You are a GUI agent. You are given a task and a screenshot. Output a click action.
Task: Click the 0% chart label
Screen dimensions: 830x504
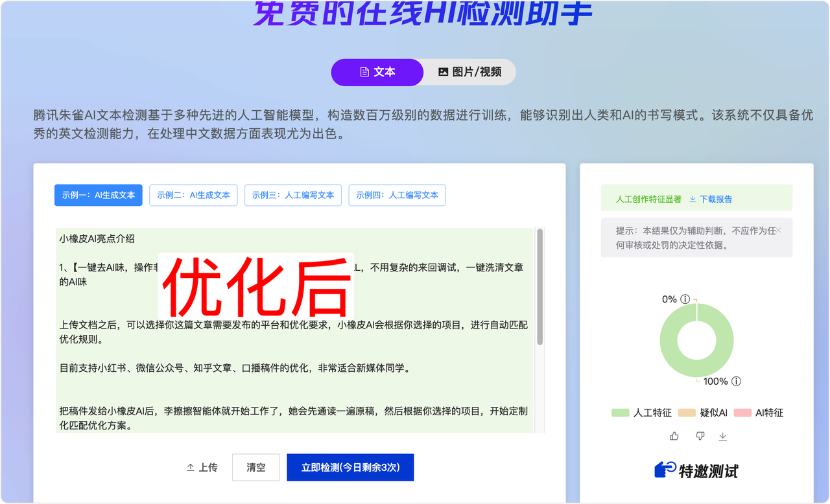[x=669, y=299]
